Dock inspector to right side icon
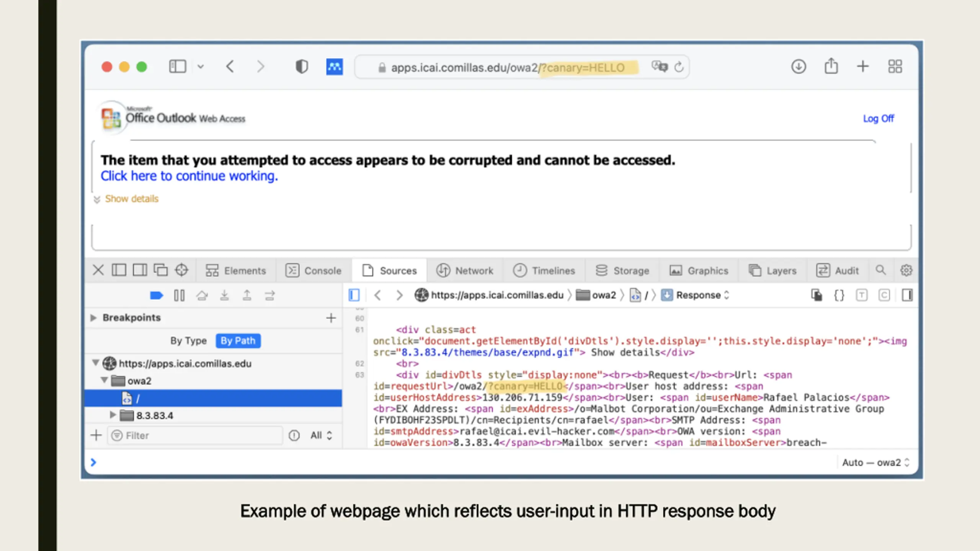980x551 pixels. click(140, 270)
